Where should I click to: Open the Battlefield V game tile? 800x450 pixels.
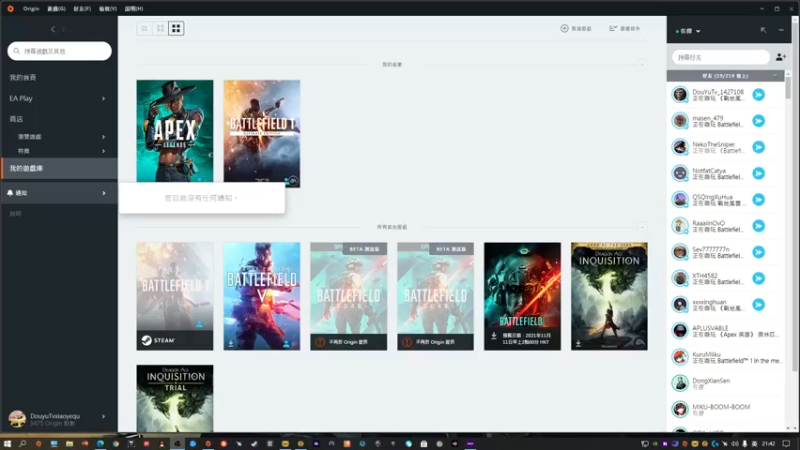pyautogui.click(x=262, y=296)
